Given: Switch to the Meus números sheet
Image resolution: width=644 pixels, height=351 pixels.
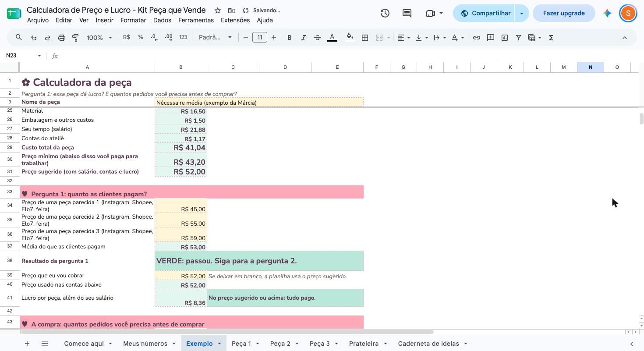Looking at the screenshot, I should pos(145,344).
